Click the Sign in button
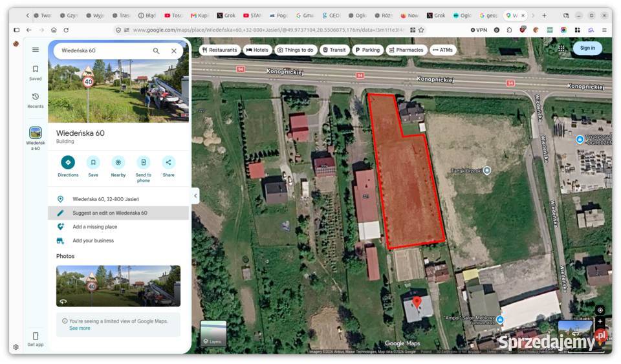This screenshot has width=621, height=364. pyautogui.click(x=587, y=48)
